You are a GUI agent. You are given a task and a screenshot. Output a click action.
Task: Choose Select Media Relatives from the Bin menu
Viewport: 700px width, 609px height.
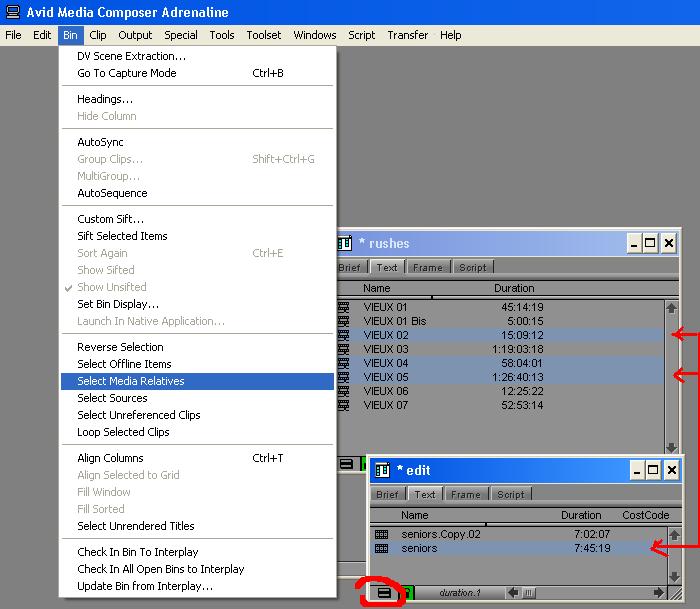tap(197, 381)
